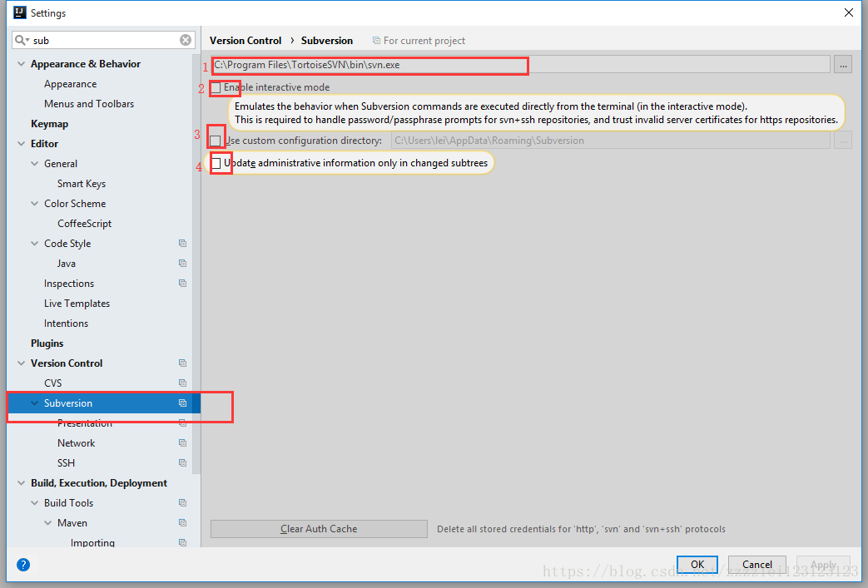Click Cancel to discard changes
The height and width of the screenshot is (588, 868).
[756, 565]
